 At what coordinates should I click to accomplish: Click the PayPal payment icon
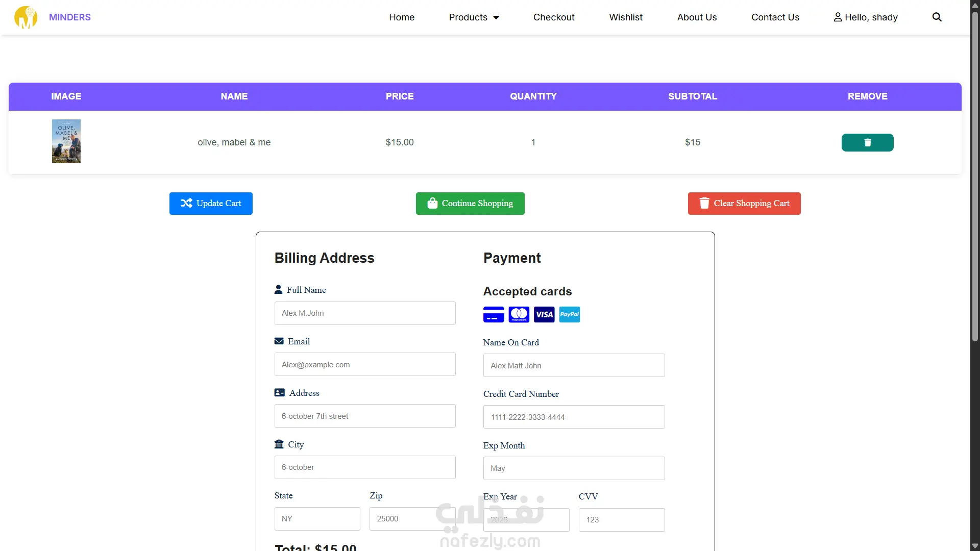[569, 314]
